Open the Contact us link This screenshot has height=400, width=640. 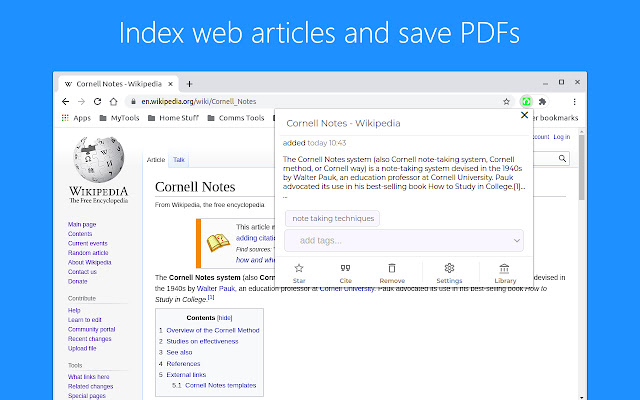pyautogui.click(x=82, y=272)
